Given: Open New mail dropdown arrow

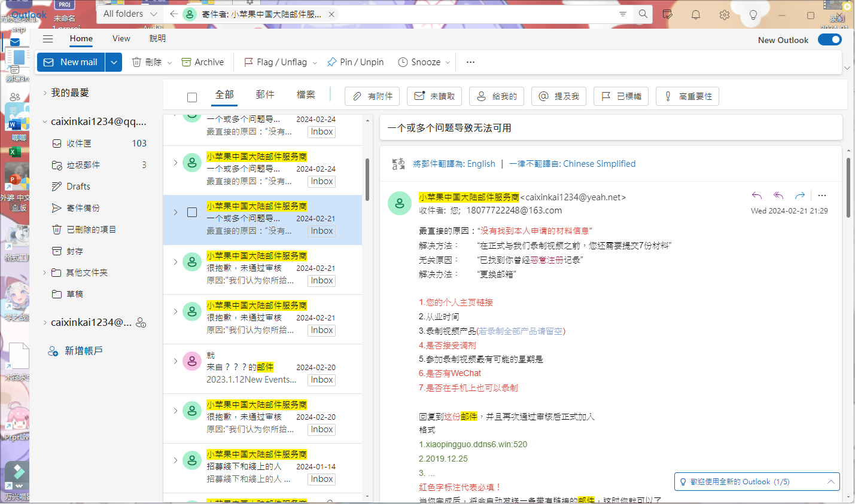Looking at the screenshot, I should [x=114, y=62].
